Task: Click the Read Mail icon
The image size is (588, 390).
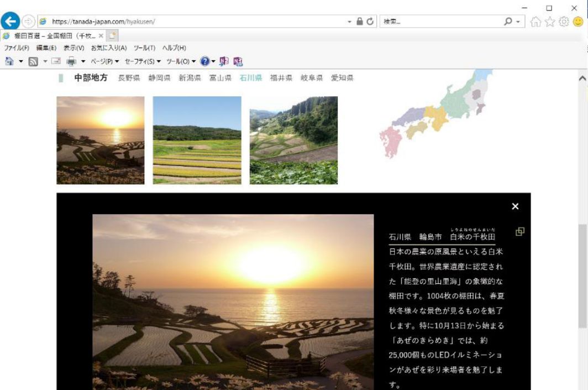Action: tap(56, 61)
